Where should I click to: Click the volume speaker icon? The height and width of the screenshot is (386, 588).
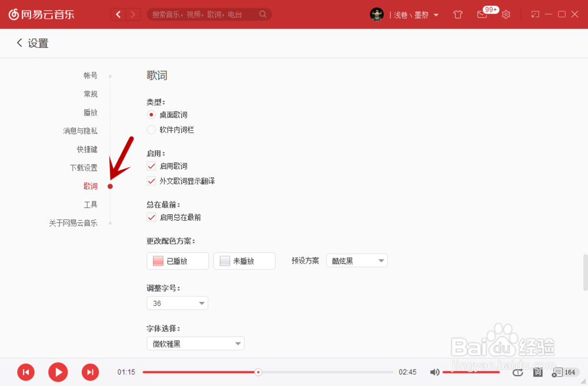tap(435, 372)
